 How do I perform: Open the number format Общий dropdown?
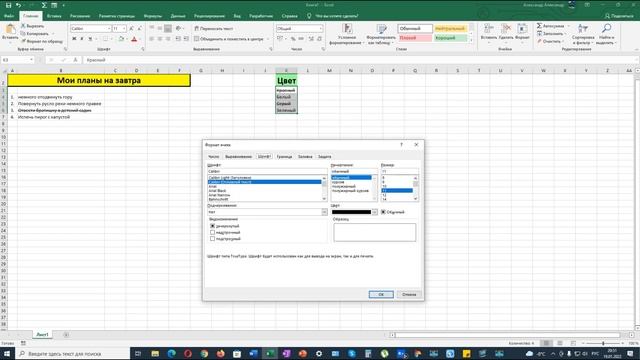pos(320,29)
